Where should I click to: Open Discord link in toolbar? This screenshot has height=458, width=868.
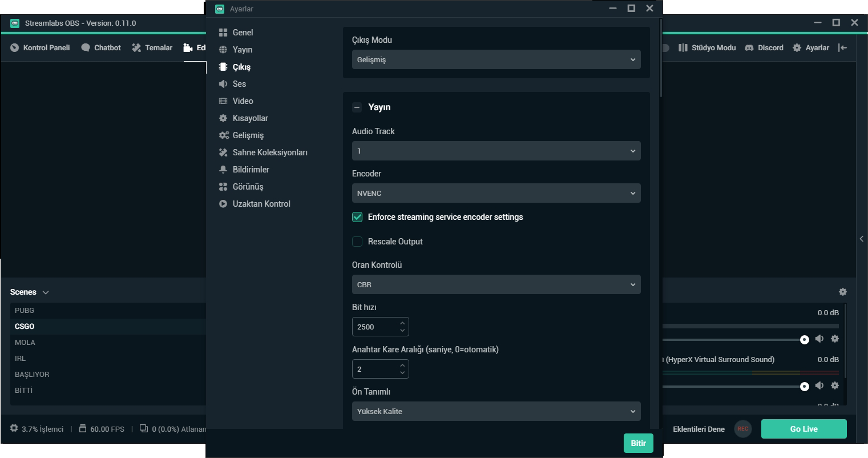pos(764,47)
